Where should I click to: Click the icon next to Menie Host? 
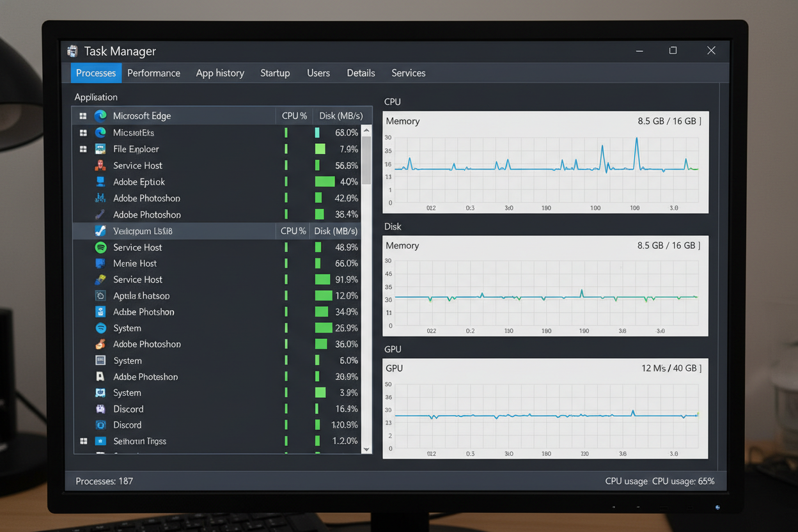pos(100,263)
